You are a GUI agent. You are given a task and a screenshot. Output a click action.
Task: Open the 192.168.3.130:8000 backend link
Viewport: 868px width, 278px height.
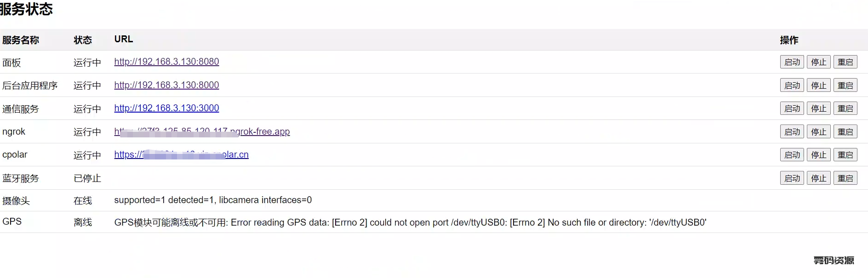coord(166,85)
